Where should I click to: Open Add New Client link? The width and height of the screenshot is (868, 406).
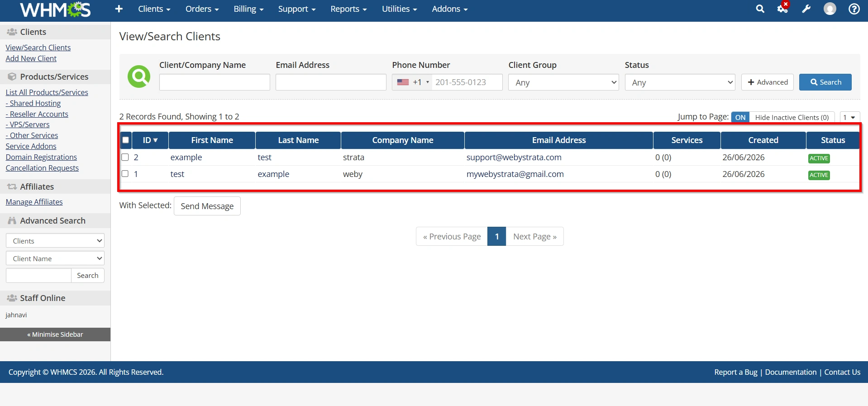tap(31, 58)
